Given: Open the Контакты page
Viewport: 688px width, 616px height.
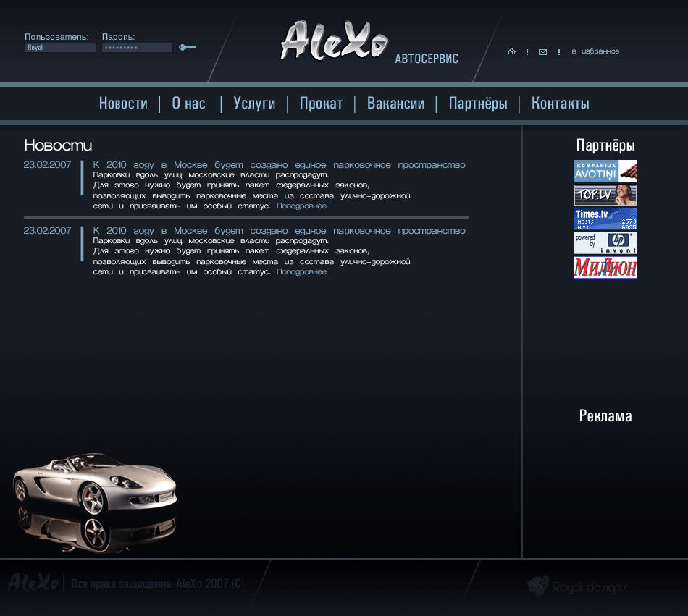Looking at the screenshot, I should tap(559, 103).
